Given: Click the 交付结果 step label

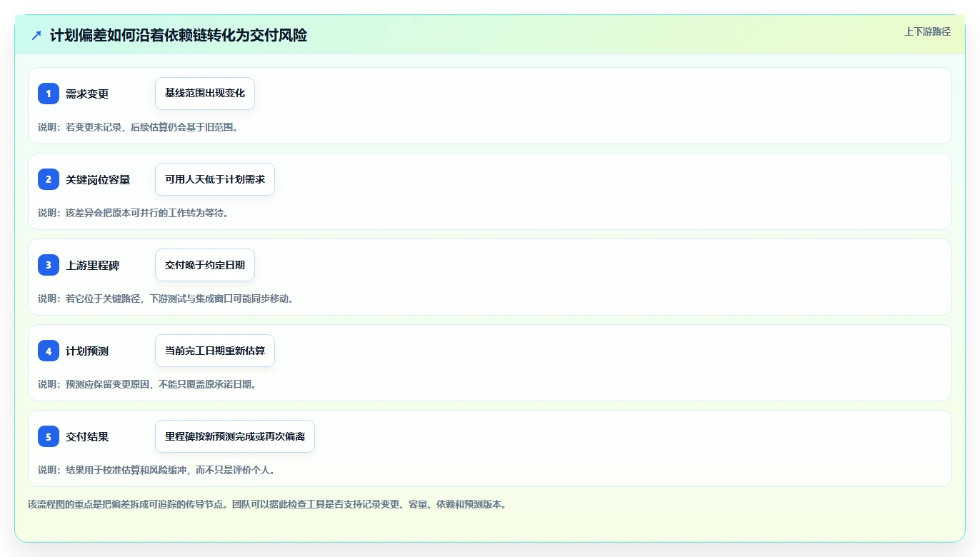Looking at the screenshot, I should tap(87, 436).
